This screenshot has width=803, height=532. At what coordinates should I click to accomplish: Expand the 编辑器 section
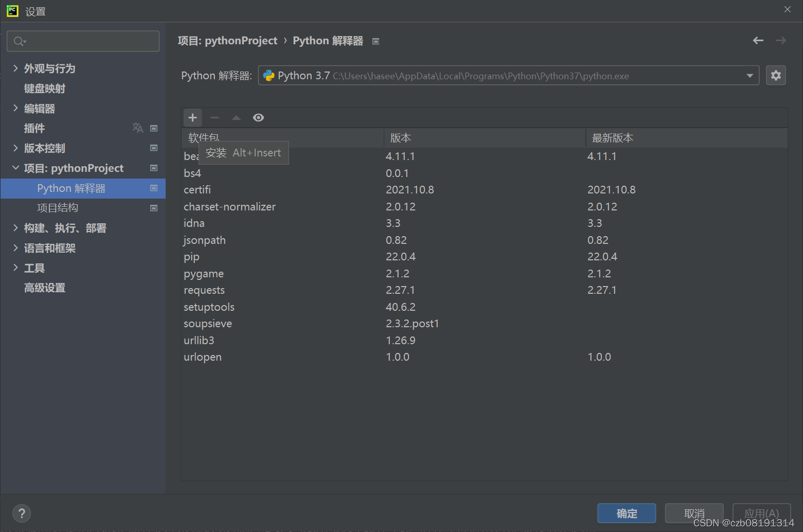(15, 108)
